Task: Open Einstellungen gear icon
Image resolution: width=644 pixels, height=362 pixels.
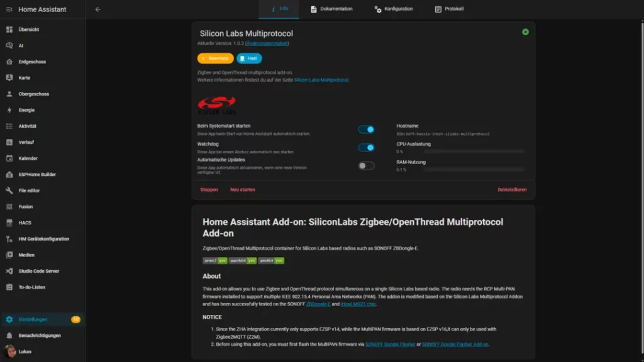Action: (9, 319)
